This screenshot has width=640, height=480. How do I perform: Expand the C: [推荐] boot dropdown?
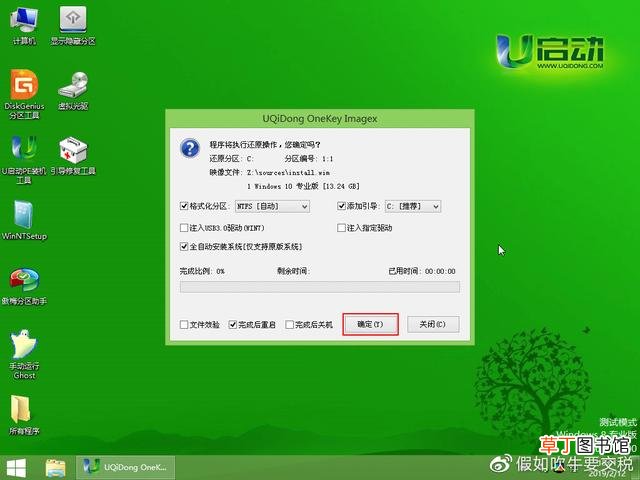tap(413, 207)
